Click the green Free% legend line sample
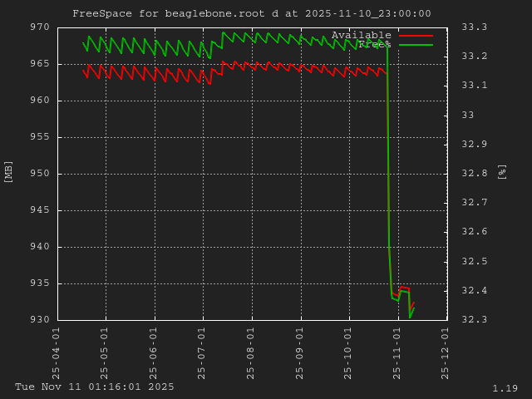Image resolution: width=532 pixels, height=399 pixels. coord(416,45)
